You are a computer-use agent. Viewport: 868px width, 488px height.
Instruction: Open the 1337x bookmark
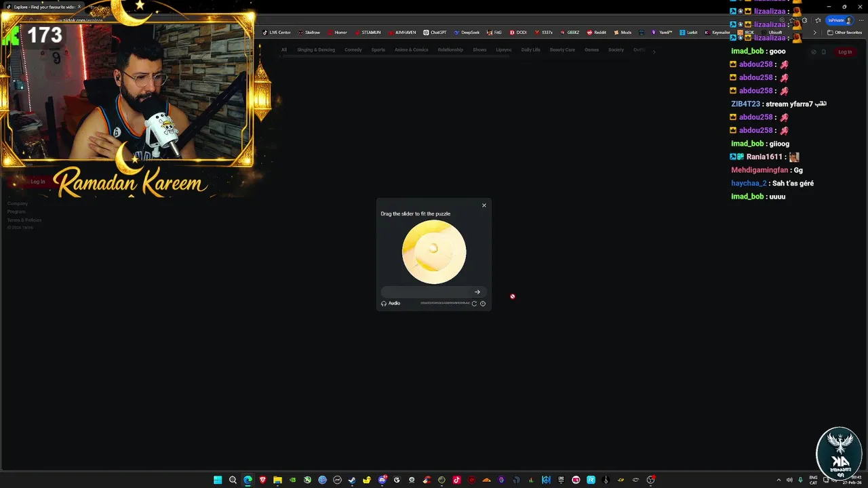(x=544, y=33)
